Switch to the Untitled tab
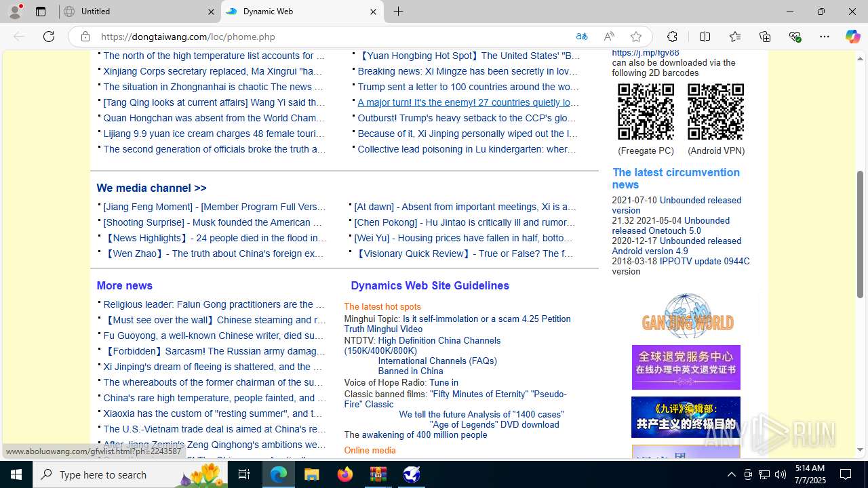 (140, 12)
